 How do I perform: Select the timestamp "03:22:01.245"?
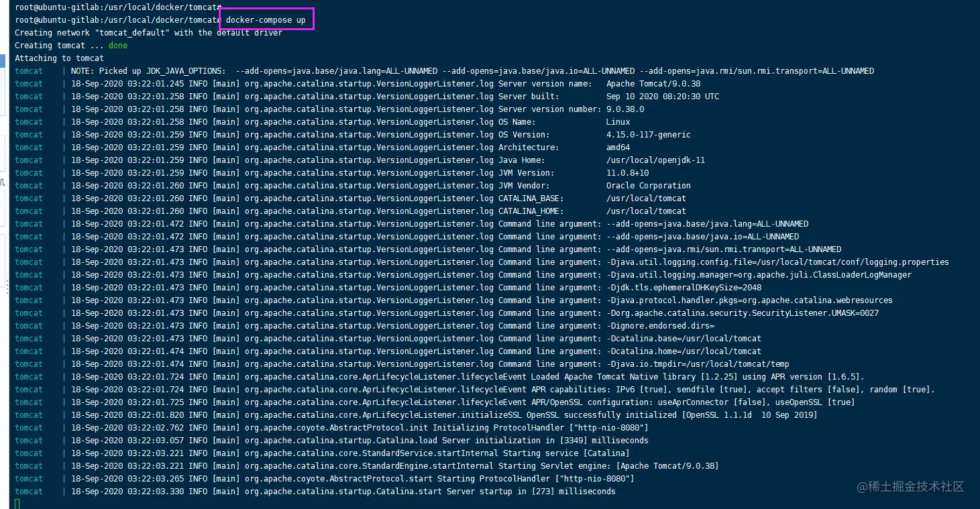pos(156,84)
